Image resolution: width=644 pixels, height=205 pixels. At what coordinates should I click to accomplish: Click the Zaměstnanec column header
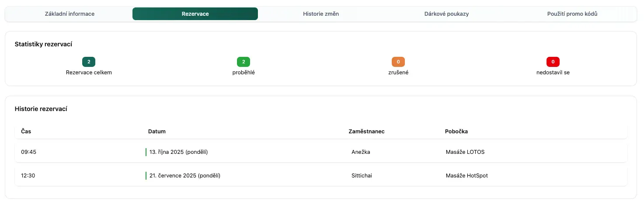pyautogui.click(x=366, y=132)
